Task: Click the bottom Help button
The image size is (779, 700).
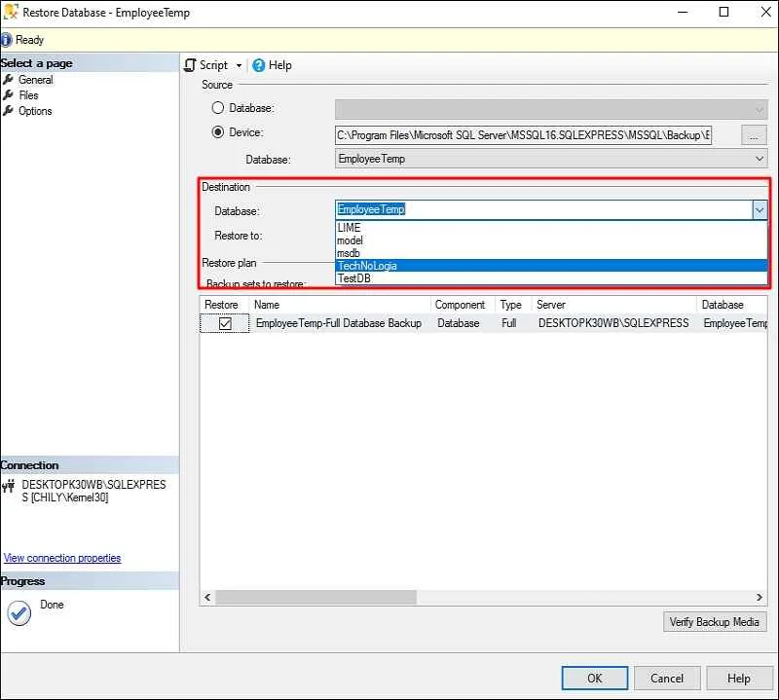Action: tap(739, 679)
